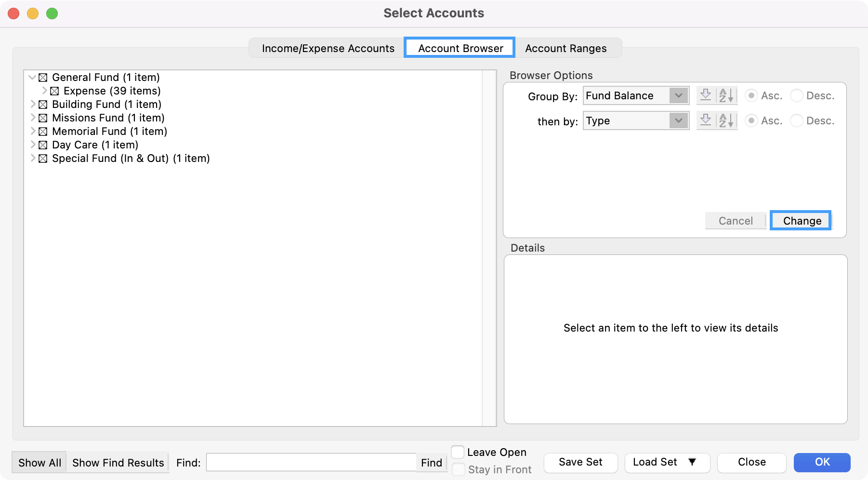Screen dimensions: 868x480
Task: Toggle the Expense selection box icon
Action: (x=54, y=91)
